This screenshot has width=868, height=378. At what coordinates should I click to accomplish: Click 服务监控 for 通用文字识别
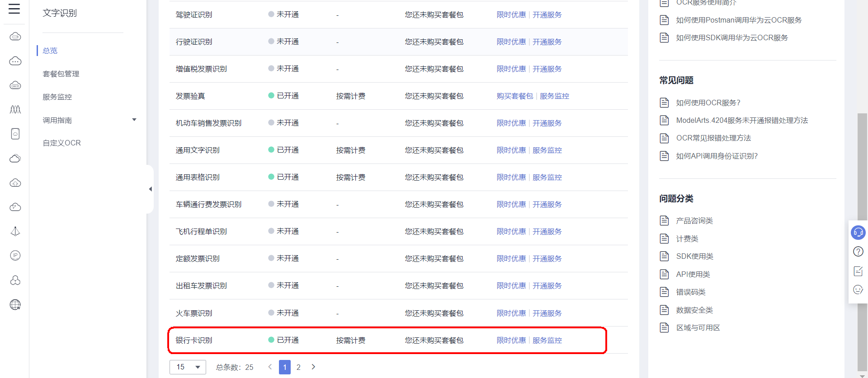[547, 150]
